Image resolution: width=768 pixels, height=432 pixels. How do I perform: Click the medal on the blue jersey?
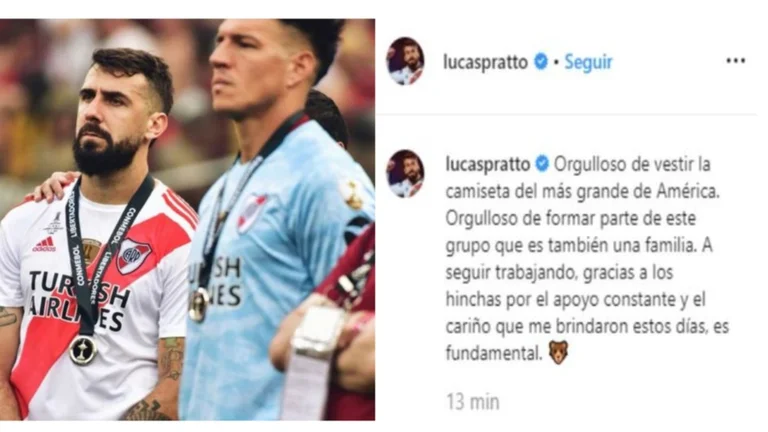(x=199, y=305)
